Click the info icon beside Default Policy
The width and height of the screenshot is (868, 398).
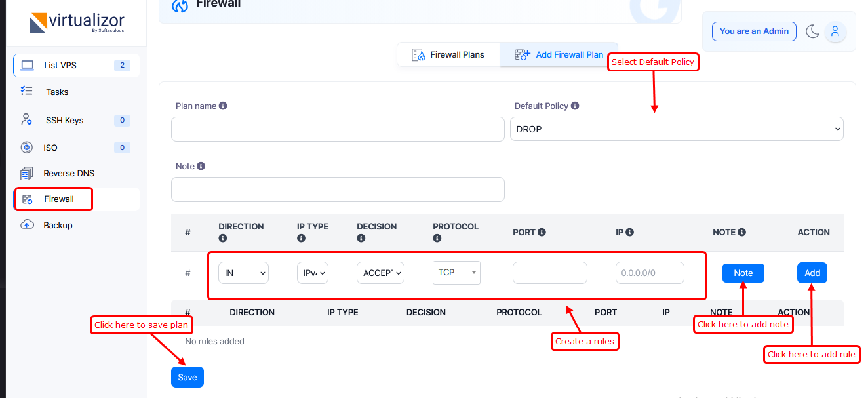click(x=575, y=106)
